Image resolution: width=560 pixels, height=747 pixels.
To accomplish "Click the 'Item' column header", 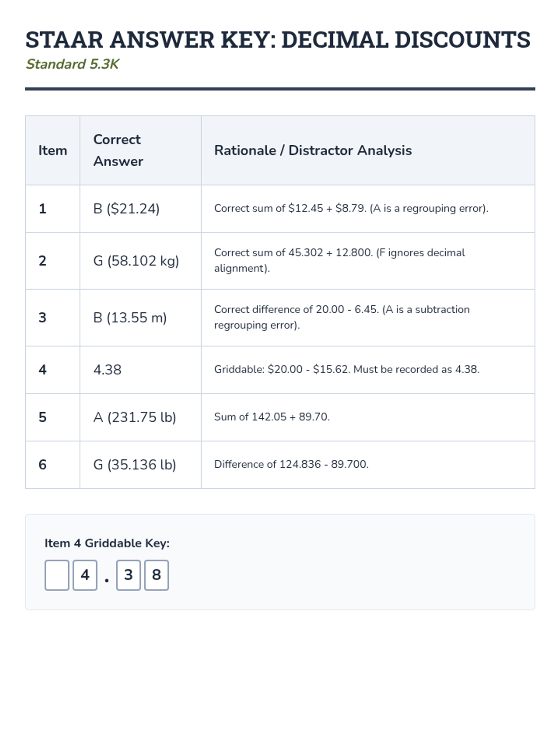I will tap(53, 150).
